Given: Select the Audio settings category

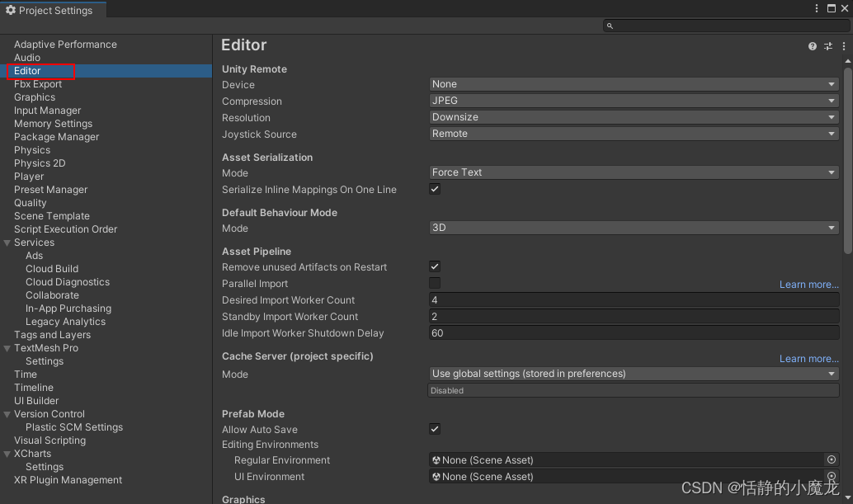Looking at the screenshot, I should coord(27,58).
